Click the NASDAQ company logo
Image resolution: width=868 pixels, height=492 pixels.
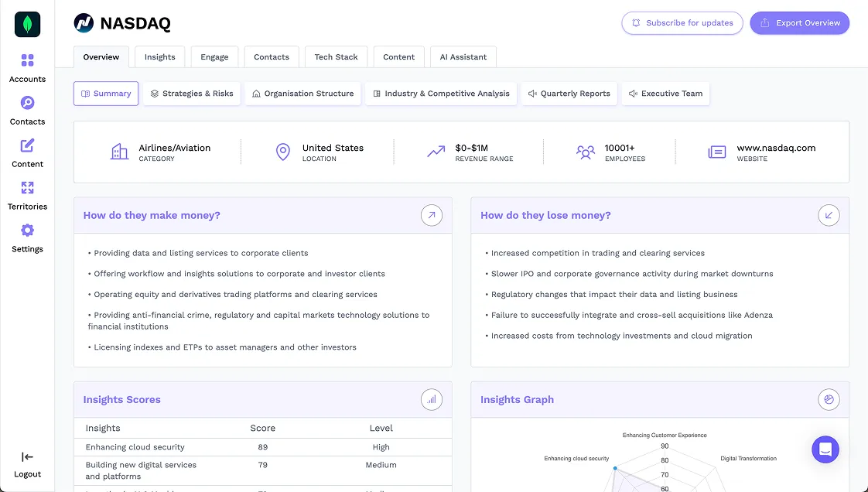[x=84, y=23]
